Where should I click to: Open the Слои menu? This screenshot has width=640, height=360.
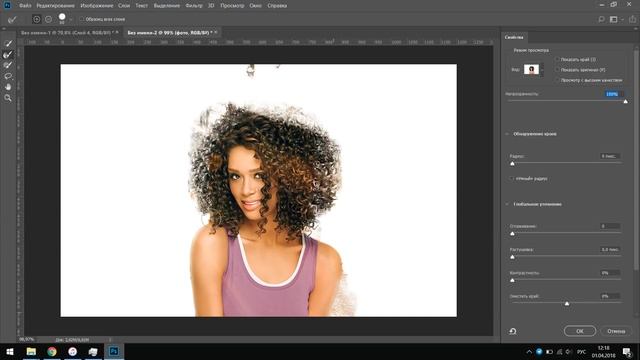(x=124, y=6)
